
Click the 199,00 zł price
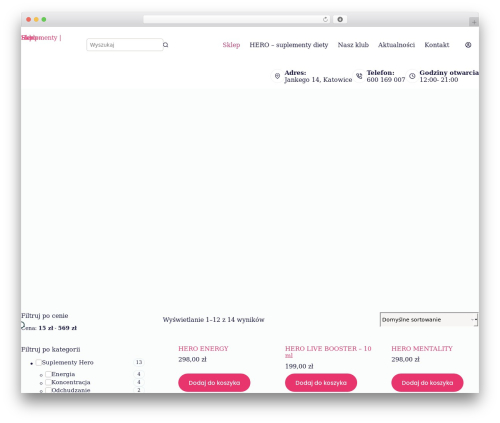299,366
